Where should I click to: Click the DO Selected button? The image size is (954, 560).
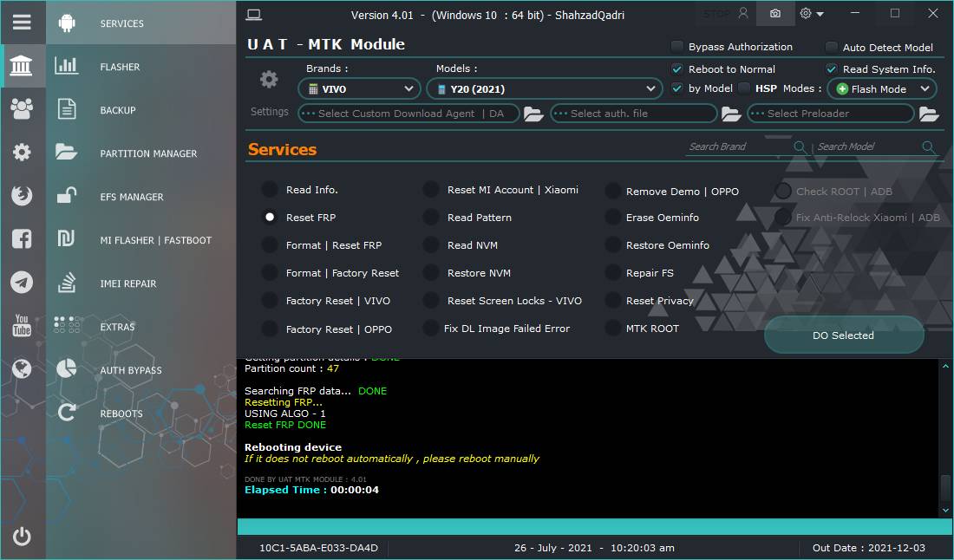pos(844,335)
